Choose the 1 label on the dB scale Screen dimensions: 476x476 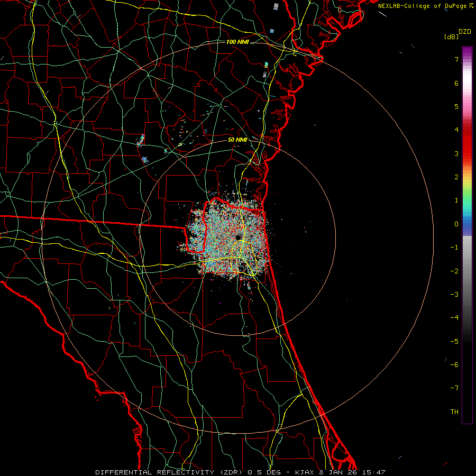(456, 200)
